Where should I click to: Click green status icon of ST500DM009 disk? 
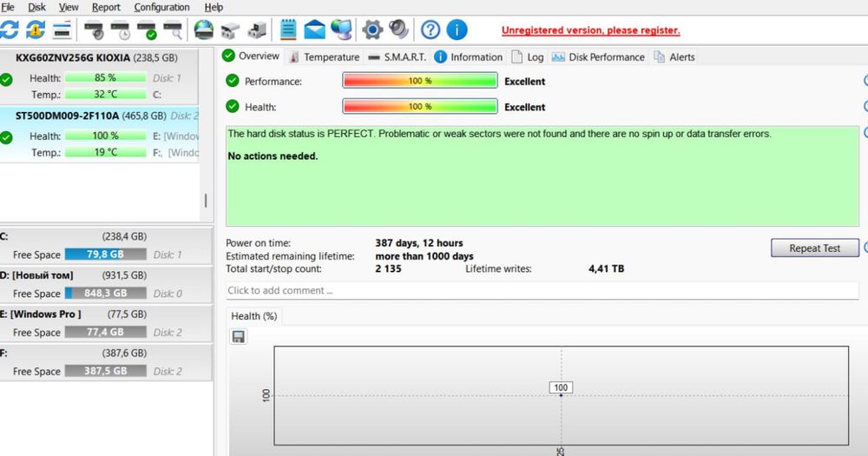6,137
